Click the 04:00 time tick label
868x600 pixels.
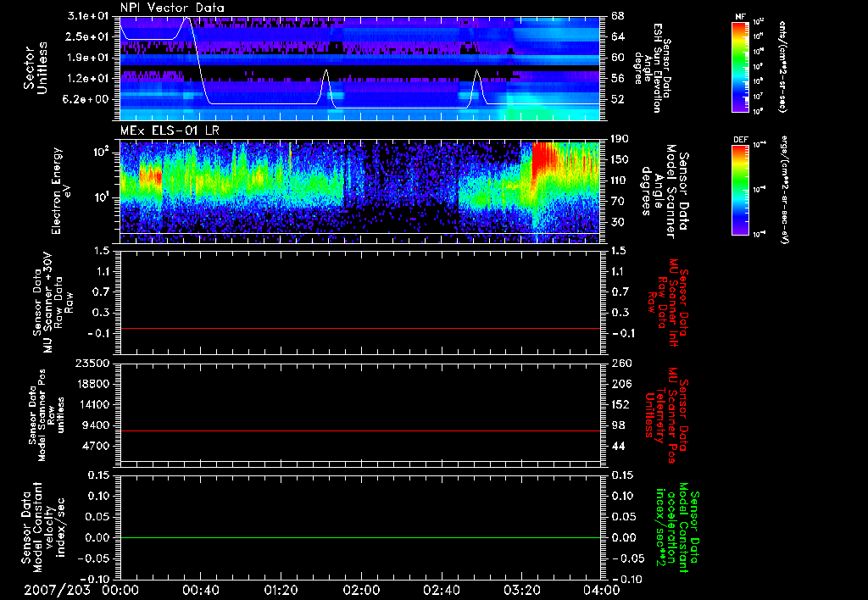click(x=602, y=591)
